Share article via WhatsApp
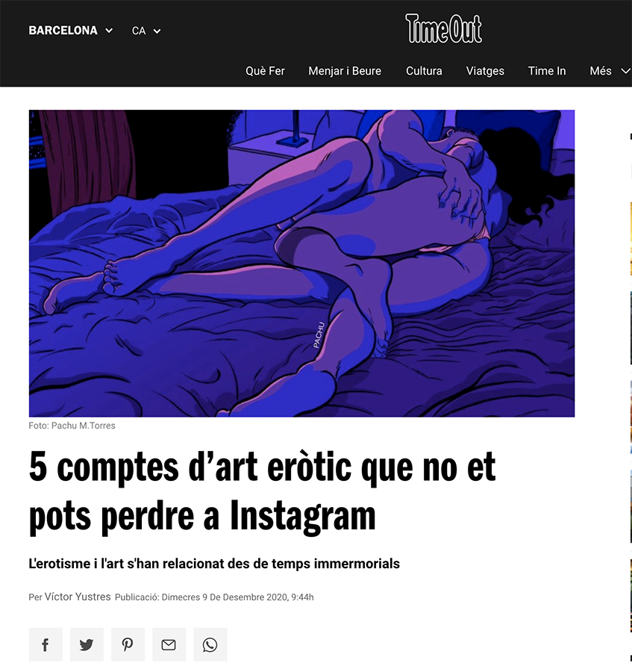632x672 pixels. pos(210,644)
